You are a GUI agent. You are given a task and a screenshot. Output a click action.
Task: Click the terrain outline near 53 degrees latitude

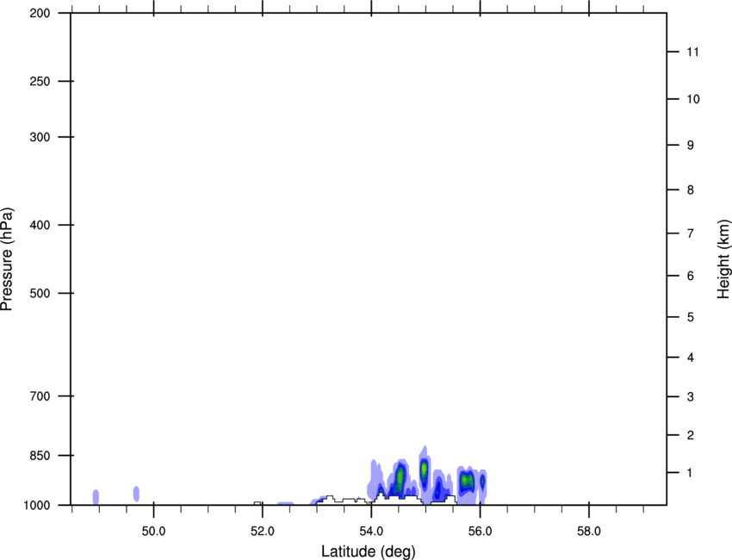[x=328, y=496]
